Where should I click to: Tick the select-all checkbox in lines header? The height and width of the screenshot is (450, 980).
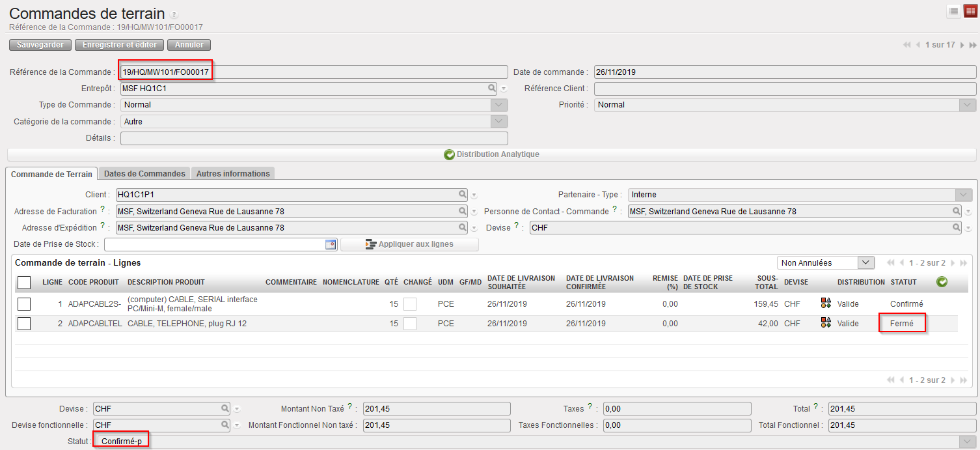click(24, 282)
